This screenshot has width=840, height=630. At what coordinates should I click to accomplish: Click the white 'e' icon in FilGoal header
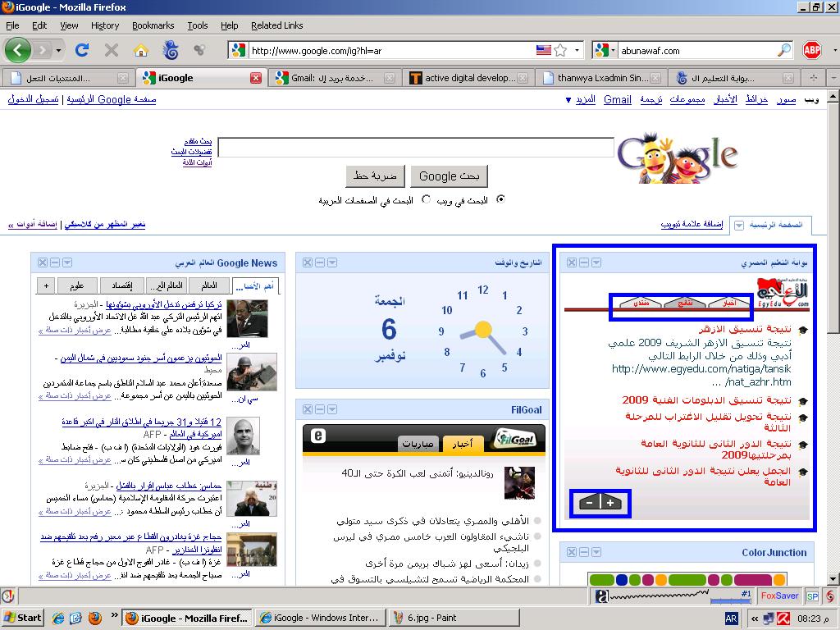pos(318,436)
